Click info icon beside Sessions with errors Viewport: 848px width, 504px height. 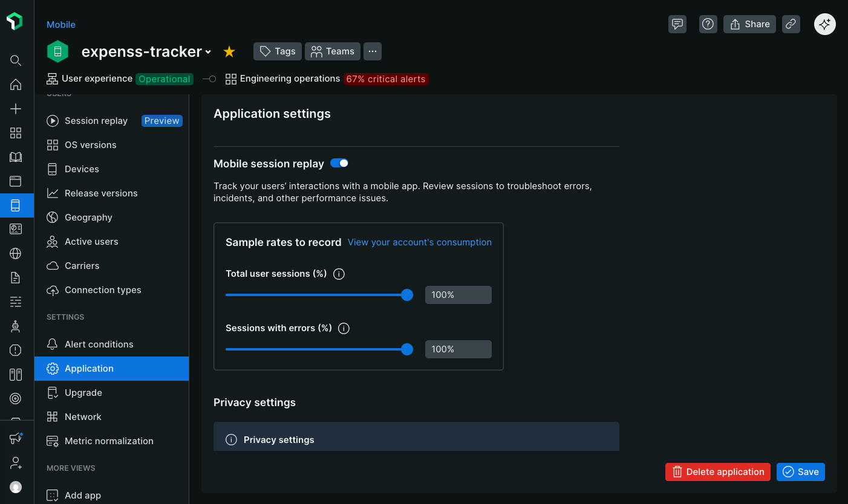tap(344, 328)
